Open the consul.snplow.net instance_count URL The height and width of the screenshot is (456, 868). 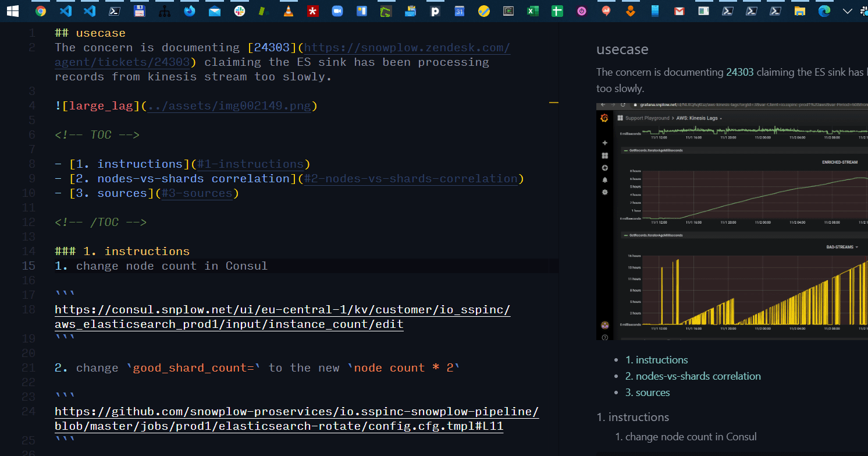tap(283, 317)
